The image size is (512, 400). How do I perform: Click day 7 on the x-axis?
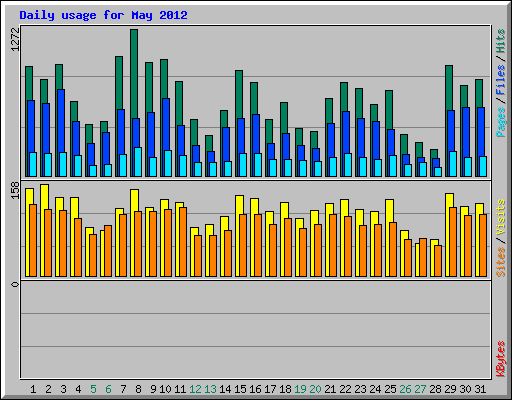click(123, 389)
